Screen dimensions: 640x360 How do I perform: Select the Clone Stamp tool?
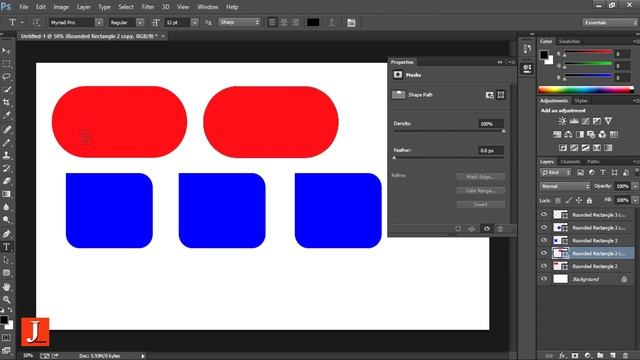(6, 155)
